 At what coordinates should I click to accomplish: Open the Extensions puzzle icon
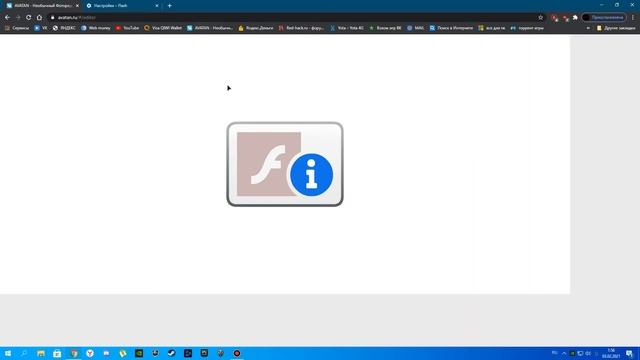[575, 18]
